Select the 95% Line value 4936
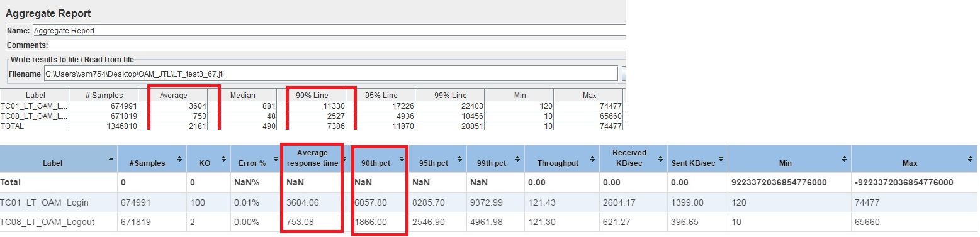 405,116
